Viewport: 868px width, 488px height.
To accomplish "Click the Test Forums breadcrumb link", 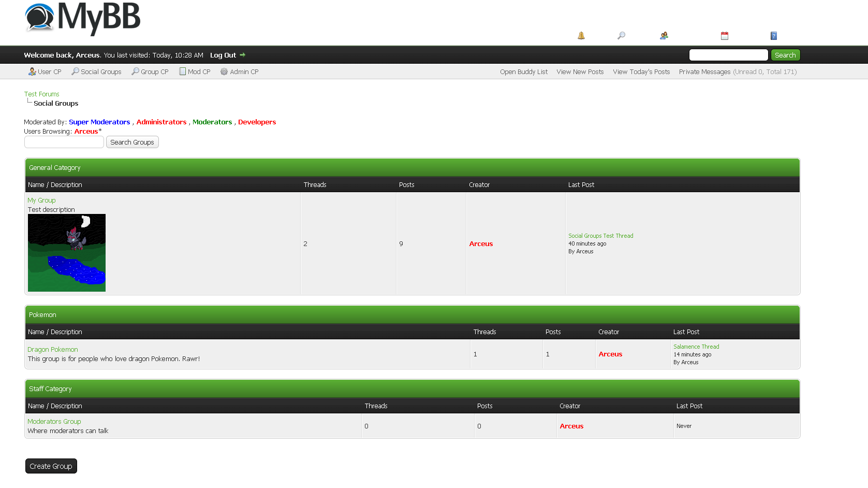I will [41, 94].
